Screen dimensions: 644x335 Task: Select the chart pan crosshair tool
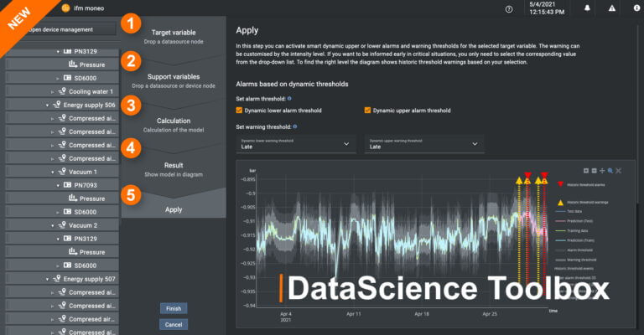(x=602, y=170)
